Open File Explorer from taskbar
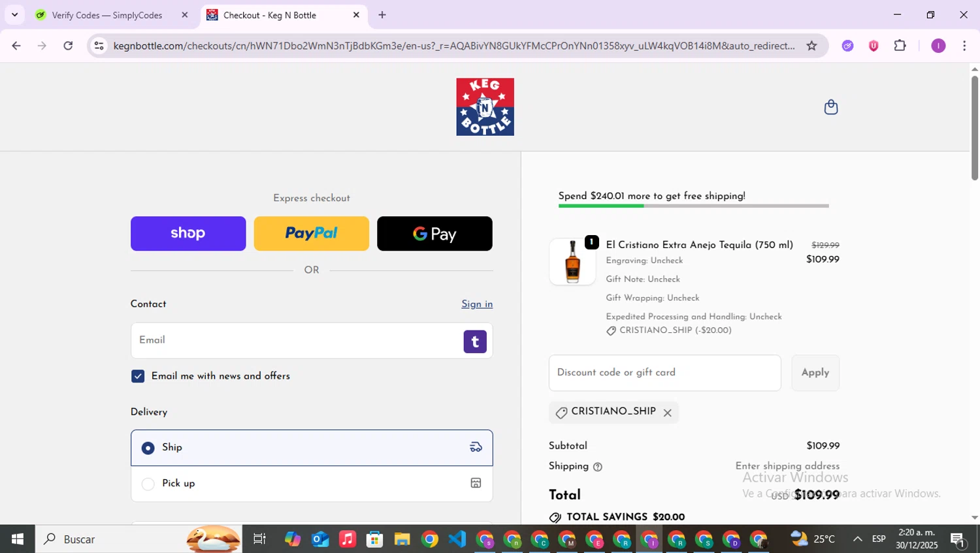The image size is (980, 553). pos(402,539)
